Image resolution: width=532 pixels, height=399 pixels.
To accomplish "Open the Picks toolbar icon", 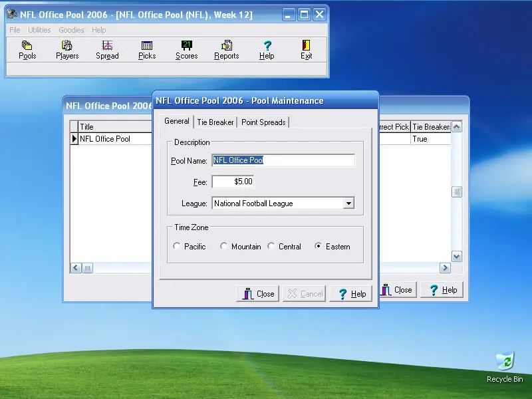I will [x=147, y=50].
